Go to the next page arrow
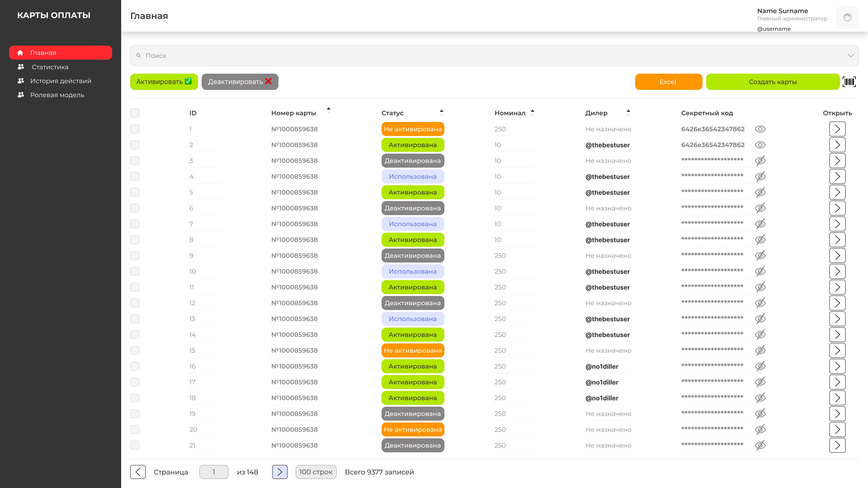 [280, 472]
